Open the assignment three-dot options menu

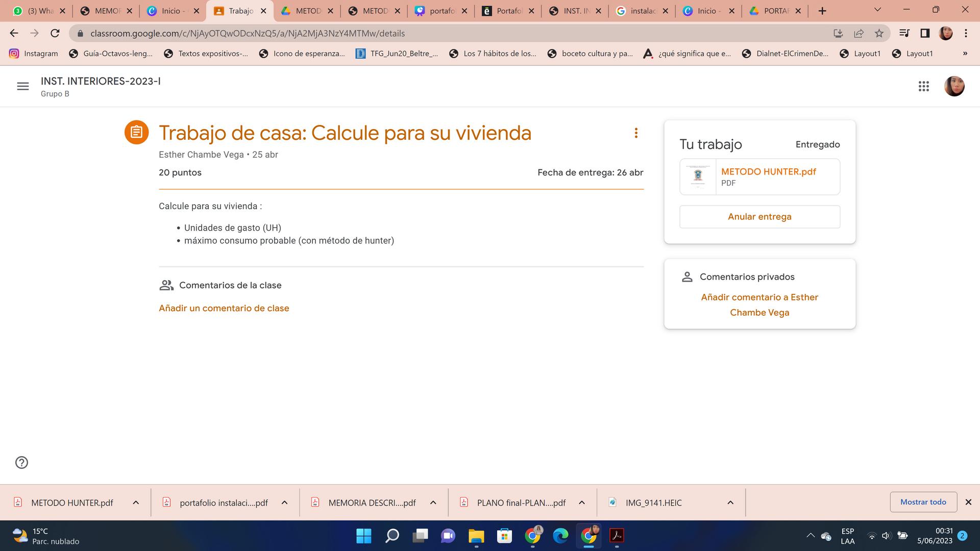[x=636, y=133]
